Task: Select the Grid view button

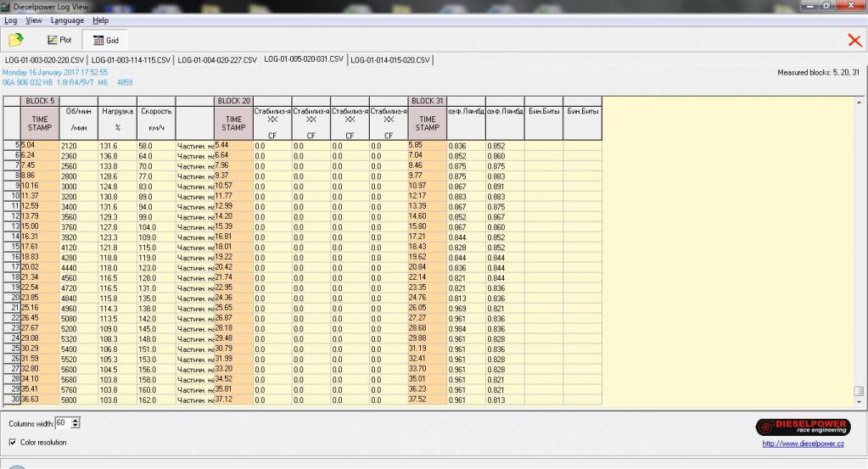Action: [105, 40]
